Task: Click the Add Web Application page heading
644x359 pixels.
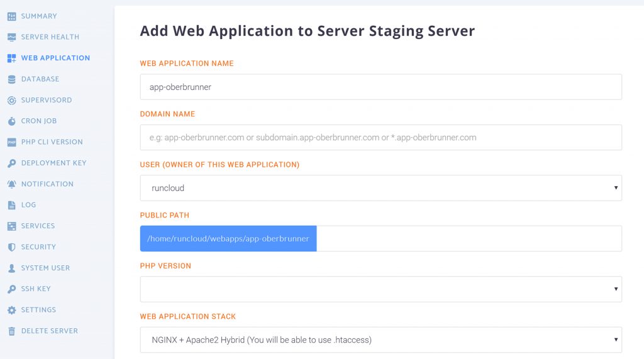Action: tap(307, 31)
